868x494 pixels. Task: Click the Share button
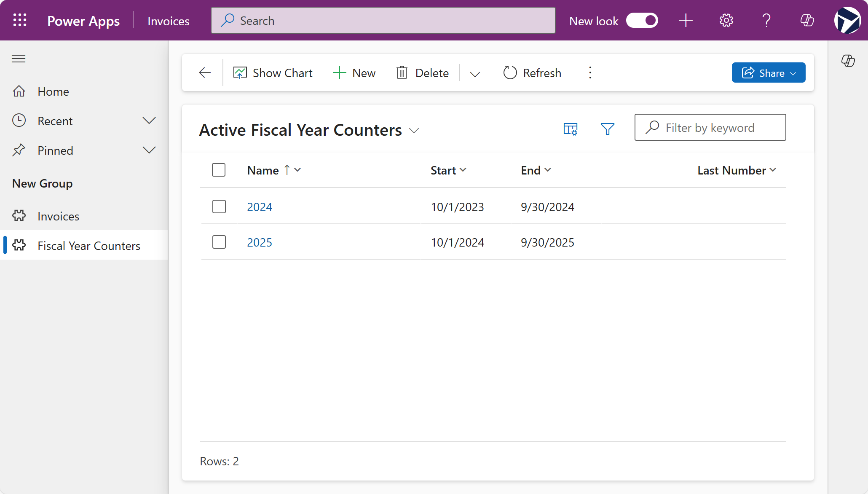(x=769, y=72)
